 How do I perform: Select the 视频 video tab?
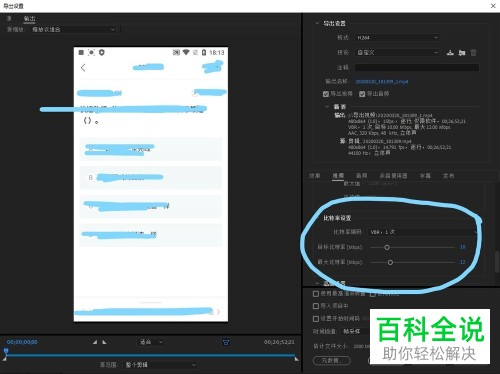click(x=338, y=175)
